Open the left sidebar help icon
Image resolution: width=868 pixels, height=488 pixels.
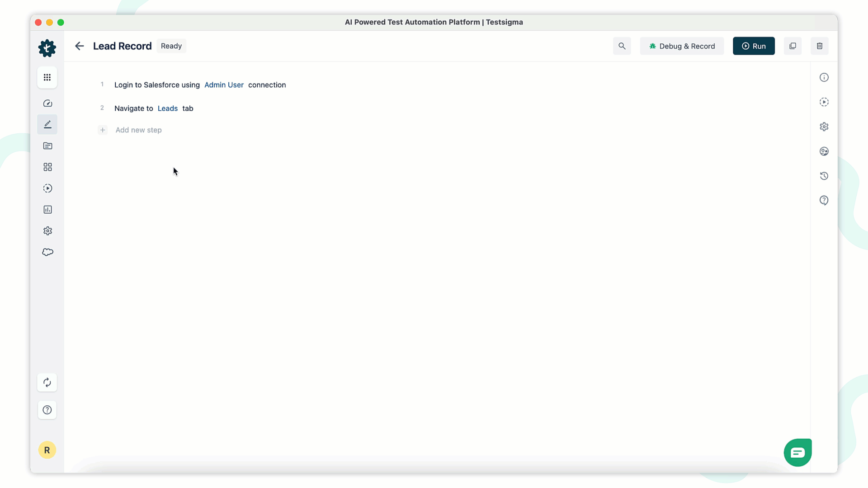click(x=47, y=410)
